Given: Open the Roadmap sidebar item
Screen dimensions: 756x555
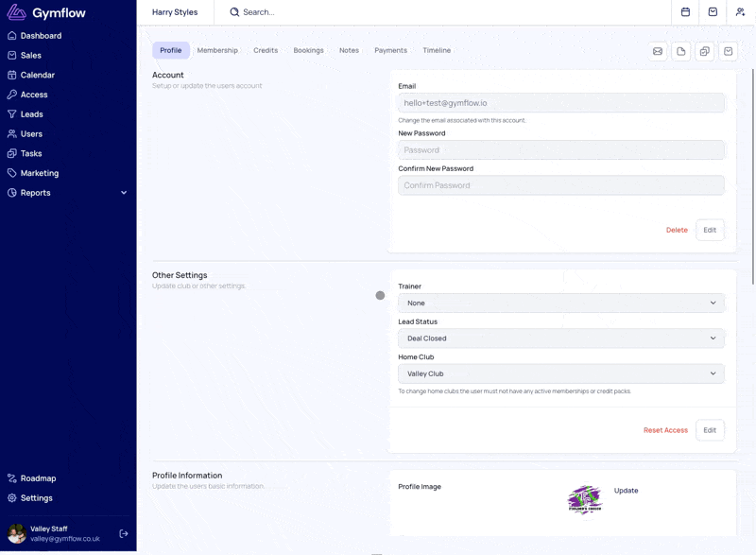Looking at the screenshot, I should click(38, 478).
